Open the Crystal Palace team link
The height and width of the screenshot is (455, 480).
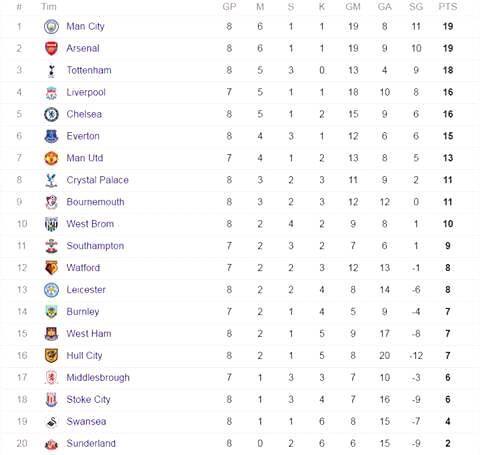(x=97, y=180)
